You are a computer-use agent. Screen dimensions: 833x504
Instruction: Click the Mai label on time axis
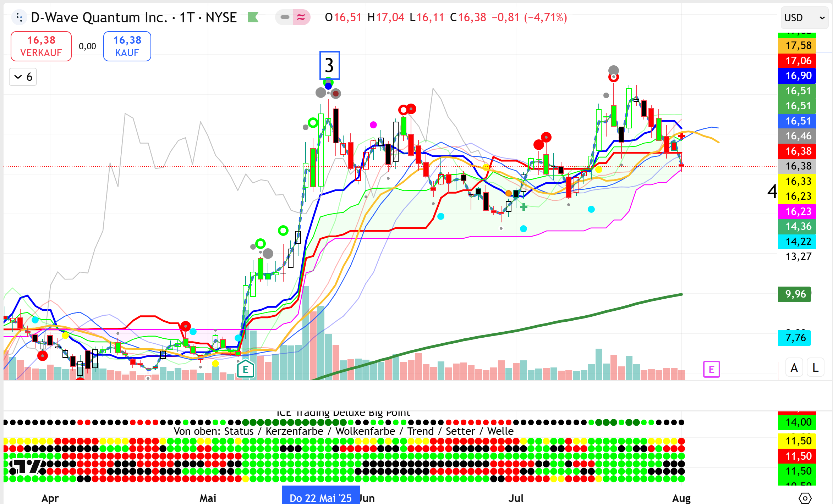(208, 498)
